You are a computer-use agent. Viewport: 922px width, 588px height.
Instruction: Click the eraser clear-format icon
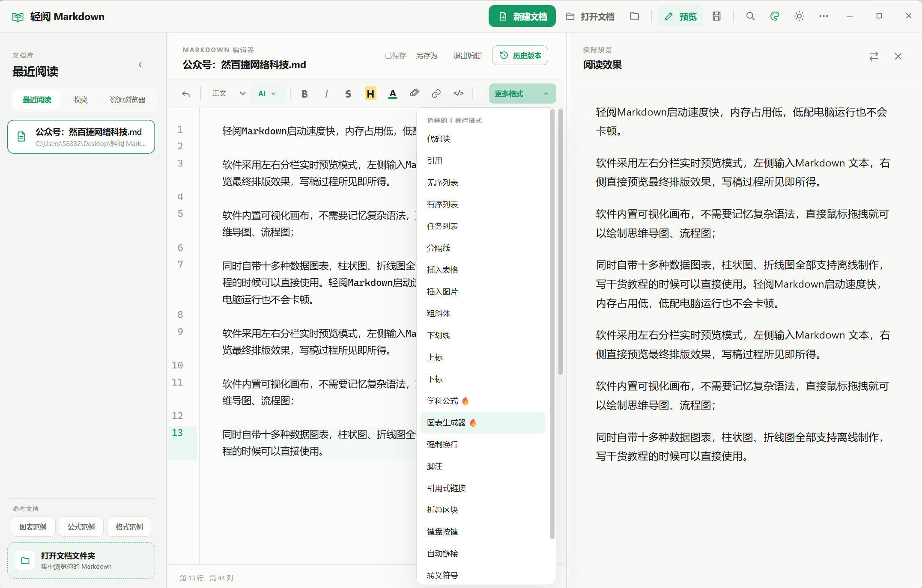click(414, 93)
